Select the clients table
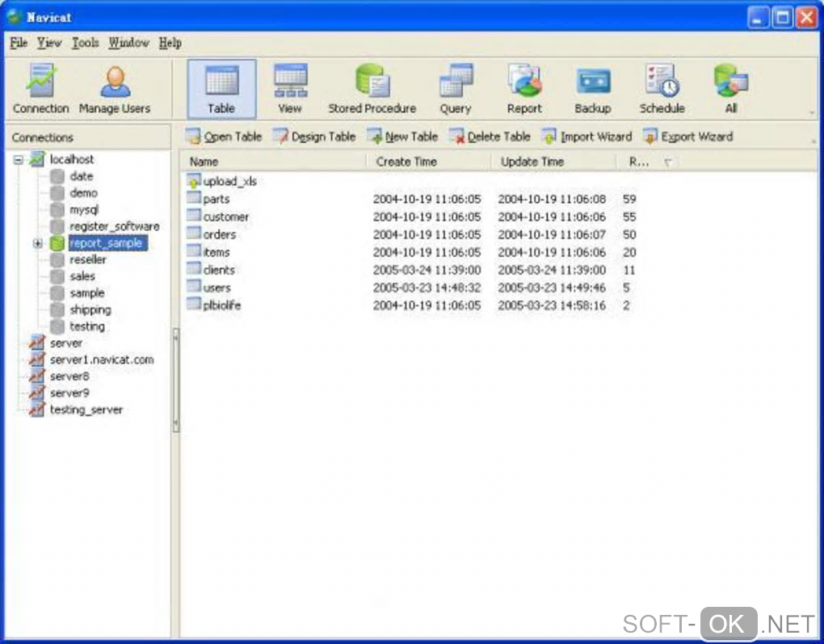 pyautogui.click(x=219, y=270)
